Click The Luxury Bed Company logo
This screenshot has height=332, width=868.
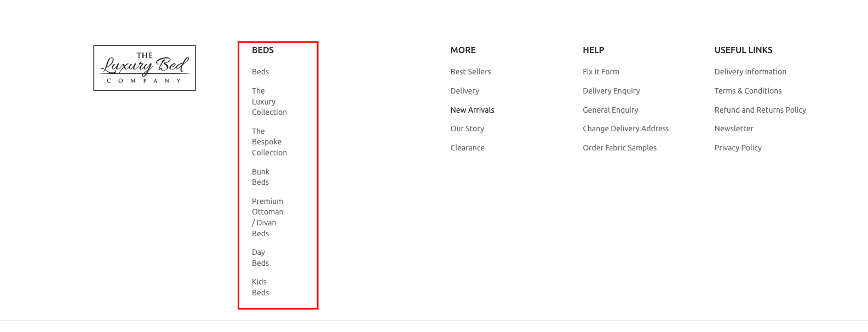coord(145,68)
